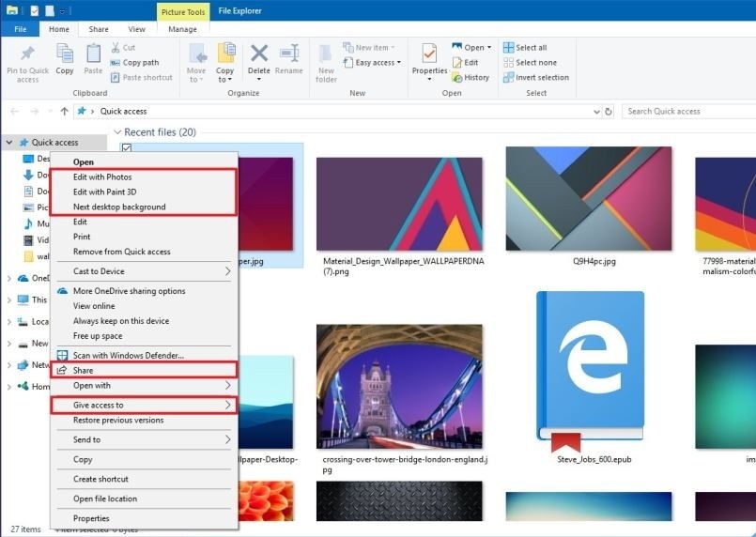Choose Remove from Quick access
The image size is (756, 537).
click(x=145, y=252)
